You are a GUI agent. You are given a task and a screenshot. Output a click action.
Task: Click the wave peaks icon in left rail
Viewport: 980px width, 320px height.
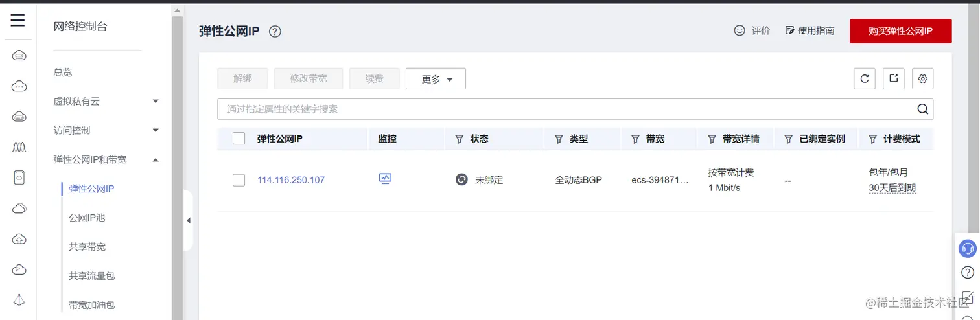point(19,147)
